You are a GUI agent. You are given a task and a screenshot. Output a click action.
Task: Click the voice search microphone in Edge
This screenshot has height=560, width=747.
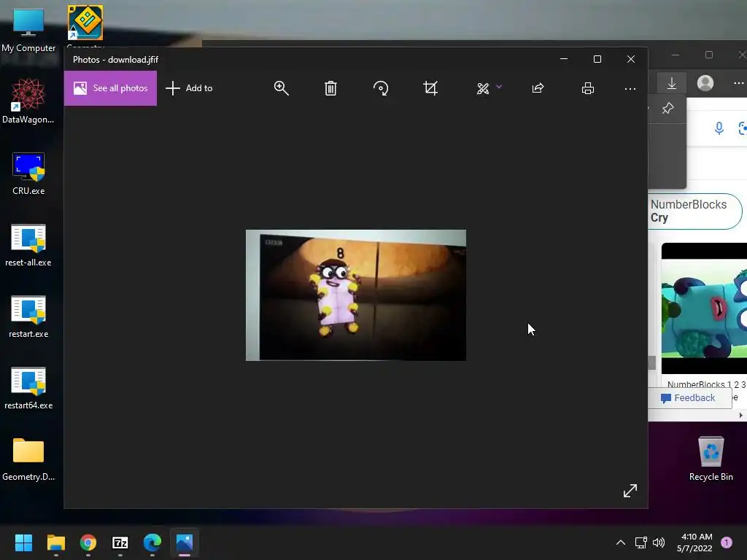click(x=719, y=128)
